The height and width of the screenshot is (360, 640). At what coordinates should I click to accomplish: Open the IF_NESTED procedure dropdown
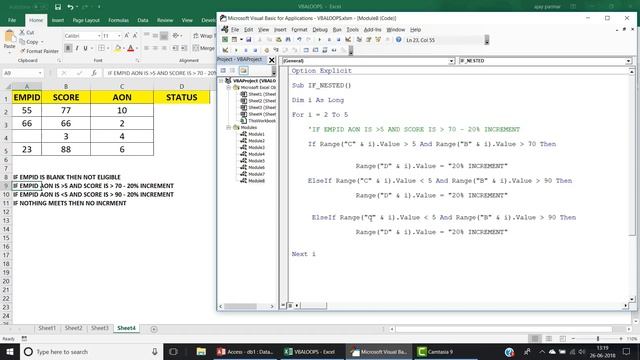click(x=628, y=61)
